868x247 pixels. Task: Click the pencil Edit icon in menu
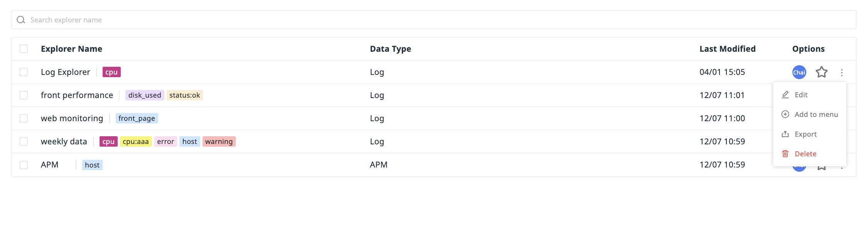tap(785, 95)
